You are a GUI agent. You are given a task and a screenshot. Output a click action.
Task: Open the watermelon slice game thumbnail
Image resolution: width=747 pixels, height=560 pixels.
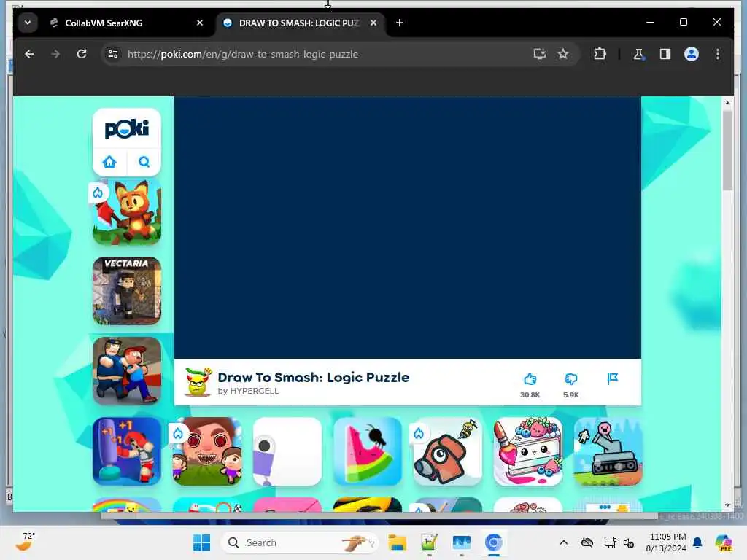[x=368, y=451]
